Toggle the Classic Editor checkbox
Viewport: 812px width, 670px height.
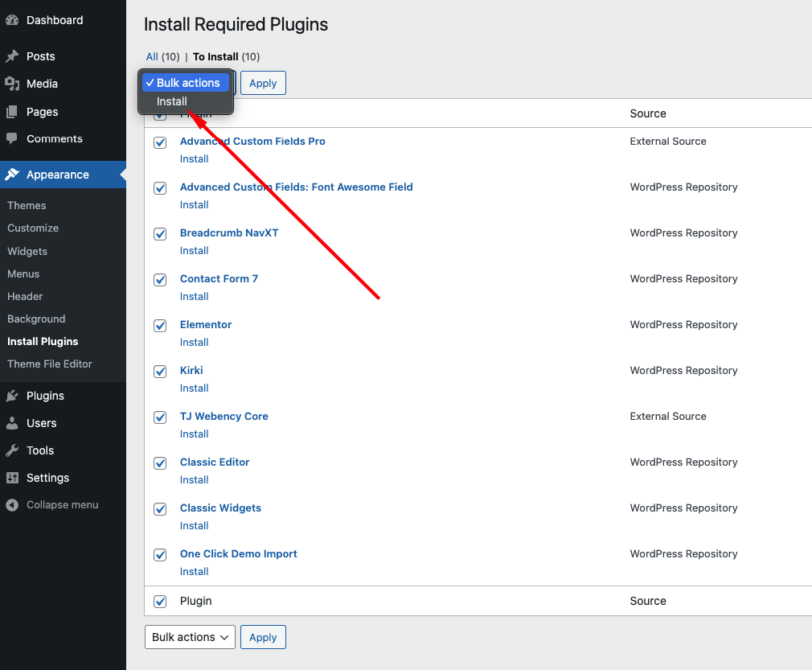(160, 463)
